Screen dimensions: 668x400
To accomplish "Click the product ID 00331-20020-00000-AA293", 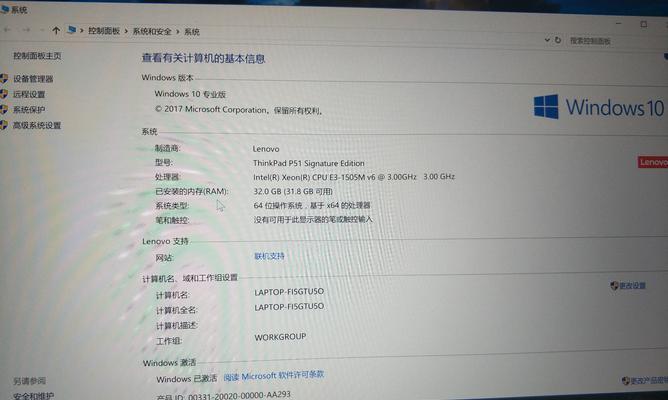I will pos(239,395).
